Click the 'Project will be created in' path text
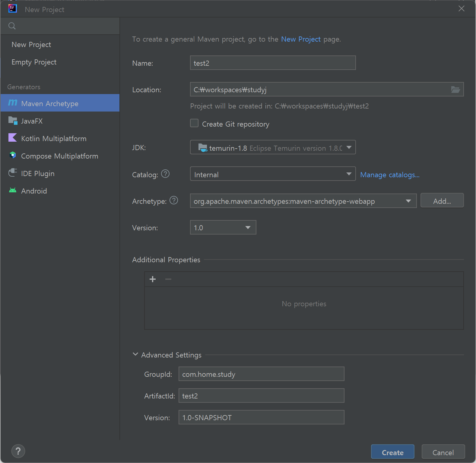Viewport: 476px width, 463px height. (x=279, y=106)
